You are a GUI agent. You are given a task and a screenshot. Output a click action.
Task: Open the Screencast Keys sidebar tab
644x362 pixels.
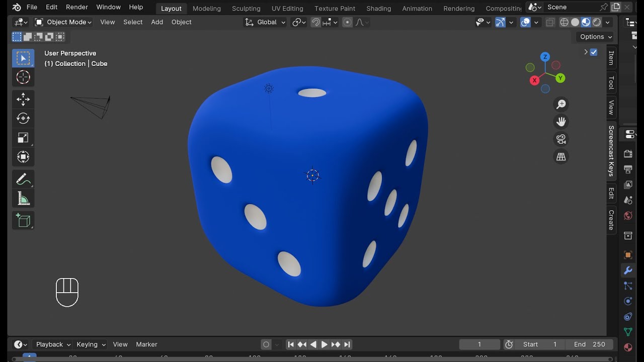pos(611,151)
